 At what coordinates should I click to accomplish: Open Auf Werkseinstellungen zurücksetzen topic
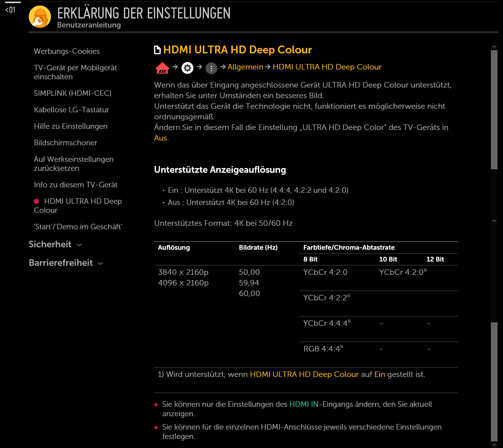[73, 164]
